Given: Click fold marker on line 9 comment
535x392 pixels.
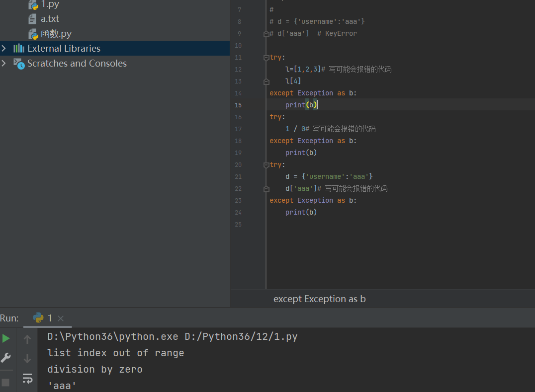Looking at the screenshot, I should (267, 34).
